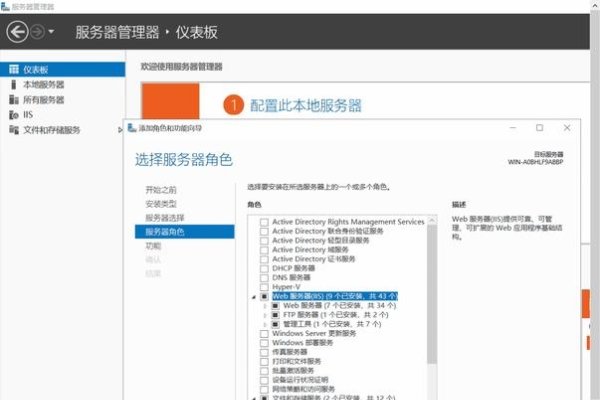The image size is (600, 400).
Task: Click the all servers icon in sidebar
Action: 14,100
